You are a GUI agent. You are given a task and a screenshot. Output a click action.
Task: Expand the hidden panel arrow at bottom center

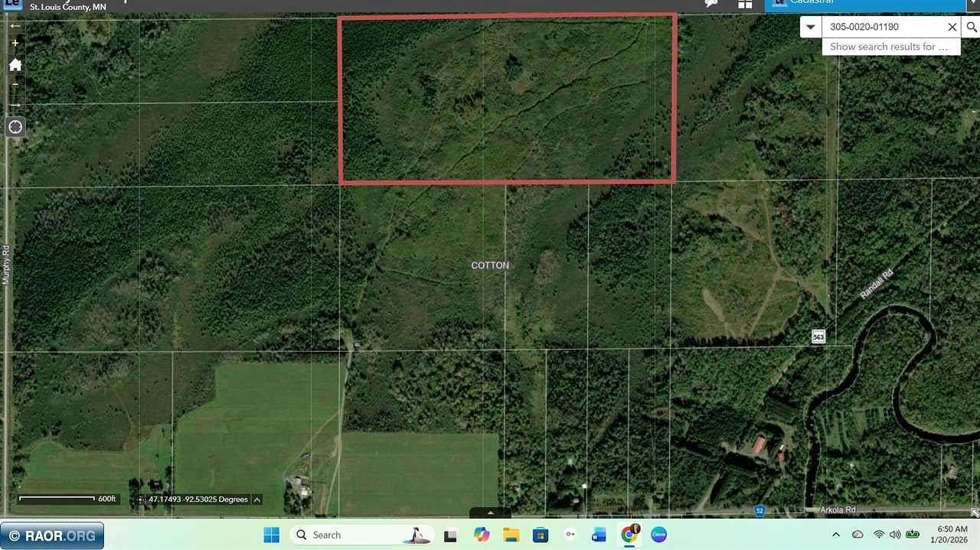(491, 513)
